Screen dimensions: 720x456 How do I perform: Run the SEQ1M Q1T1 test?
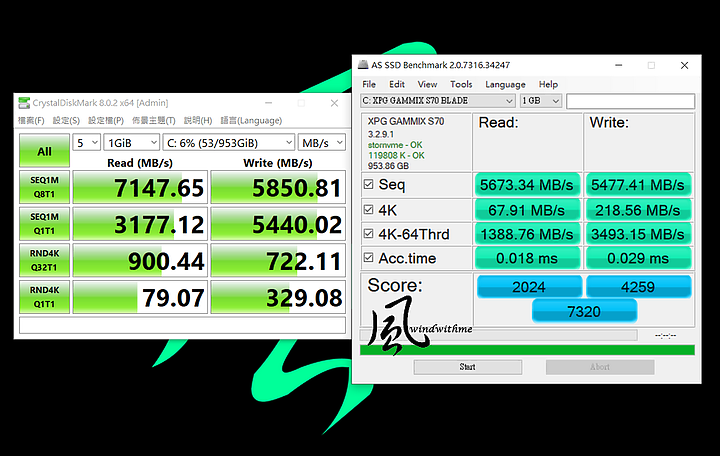(45, 224)
